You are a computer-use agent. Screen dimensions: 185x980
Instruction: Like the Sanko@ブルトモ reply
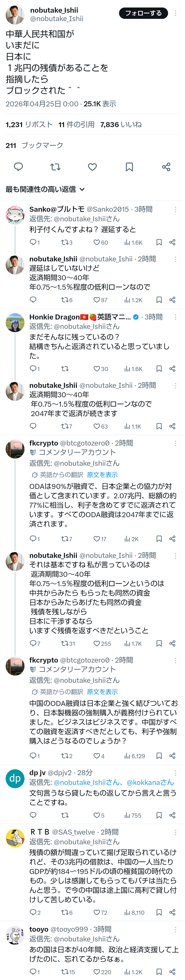(97, 242)
